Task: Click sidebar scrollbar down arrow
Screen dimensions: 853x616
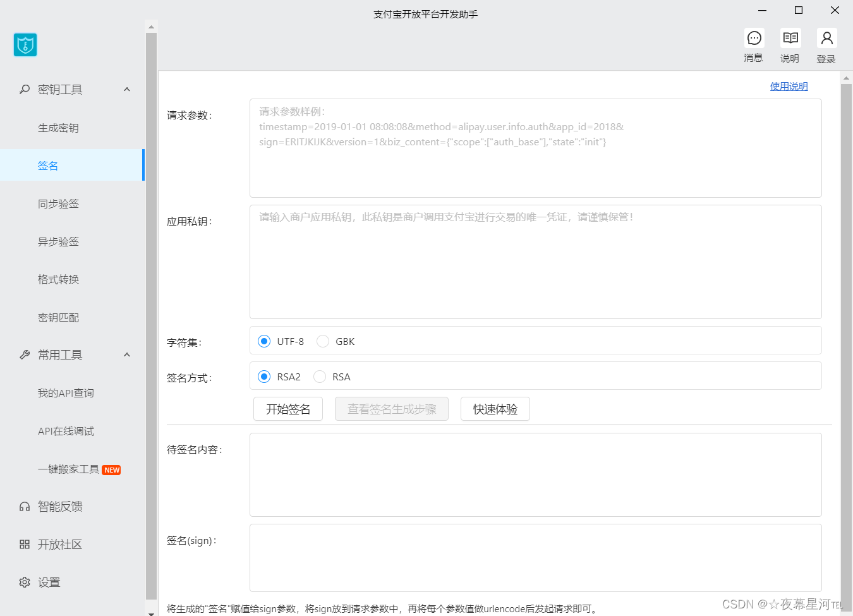Action: (151, 613)
